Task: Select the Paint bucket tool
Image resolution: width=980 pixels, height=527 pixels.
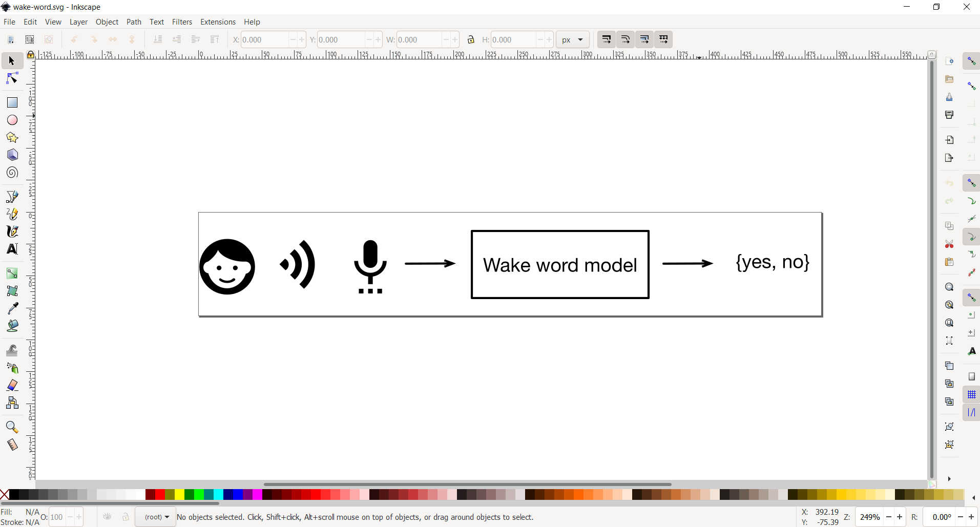Action: [12, 326]
